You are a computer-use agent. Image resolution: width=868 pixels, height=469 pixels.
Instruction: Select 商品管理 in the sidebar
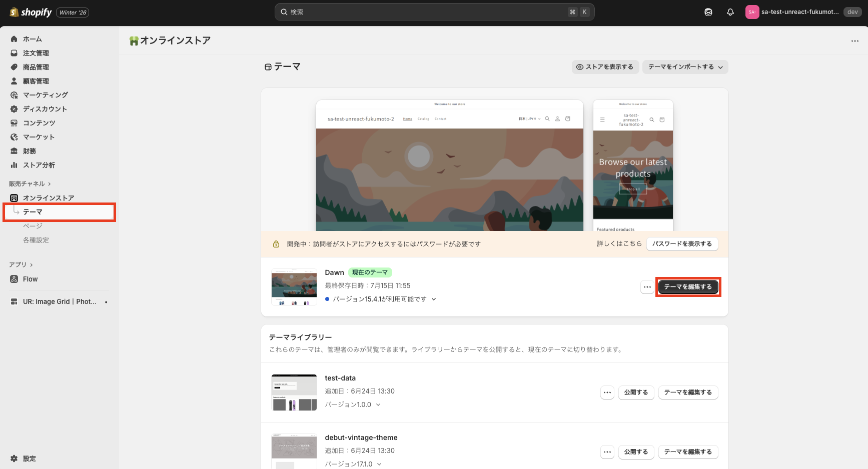point(36,66)
